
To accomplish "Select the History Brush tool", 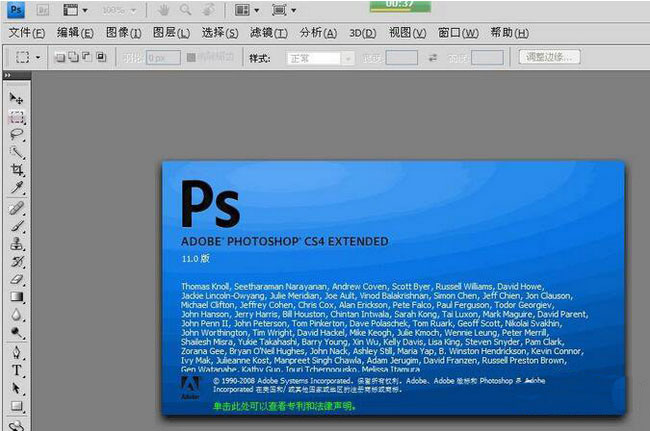I will coord(17,262).
